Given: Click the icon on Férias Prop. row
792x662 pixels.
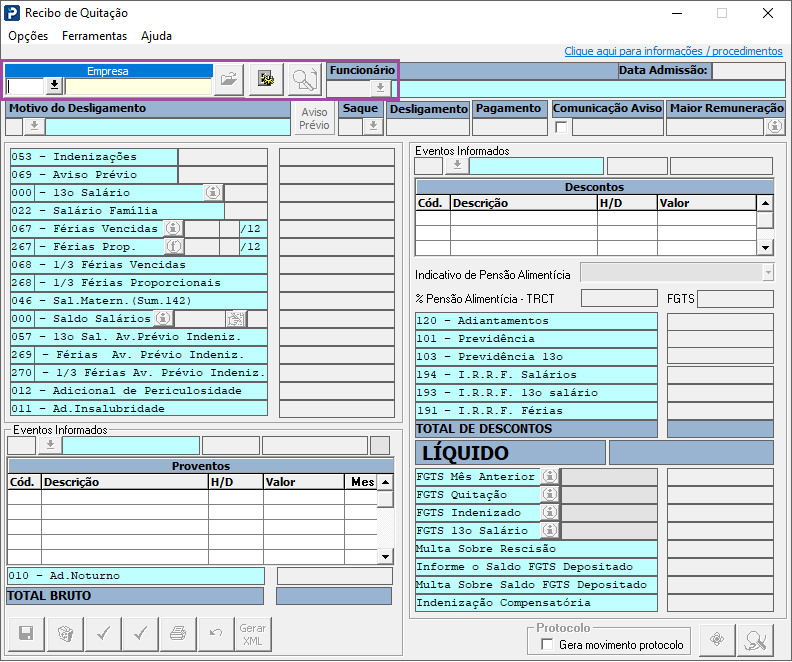Looking at the screenshot, I should pos(173,246).
